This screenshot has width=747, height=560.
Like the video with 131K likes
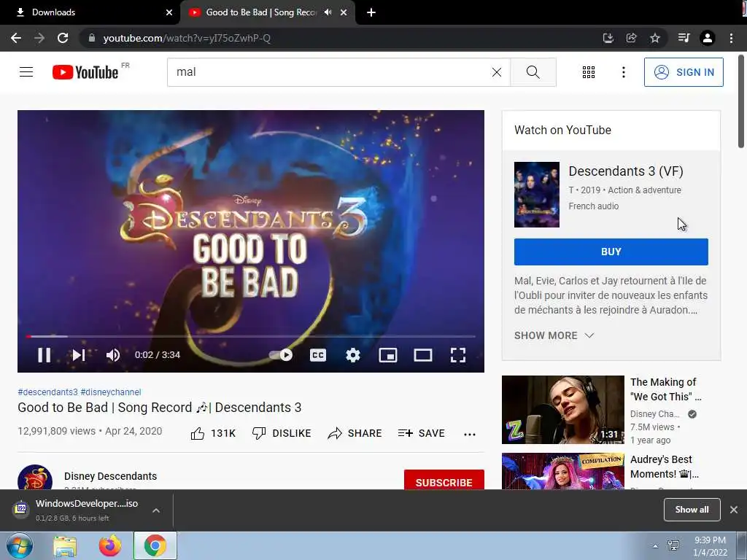pos(213,433)
